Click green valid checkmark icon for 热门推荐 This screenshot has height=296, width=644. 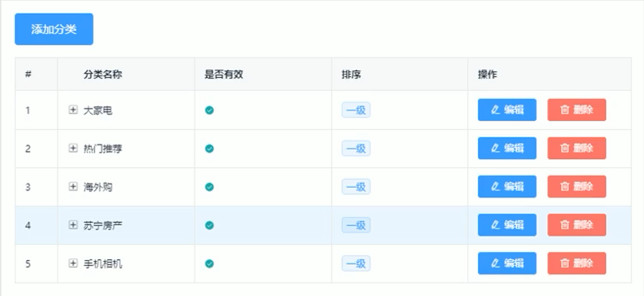tap(209, 148)
